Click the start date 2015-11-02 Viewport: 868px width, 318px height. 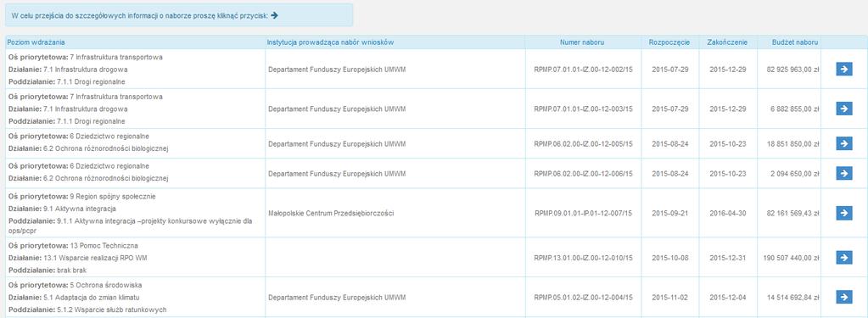[670, 298]
